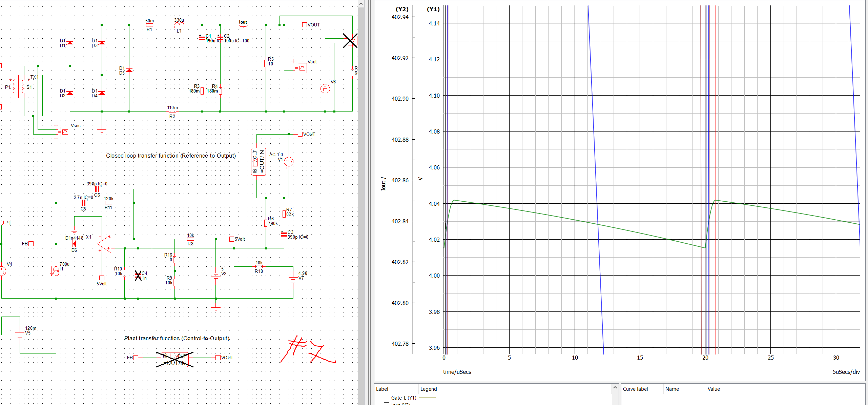Select resistor R6 790k

pyautogui.click(x=266, y=223)
